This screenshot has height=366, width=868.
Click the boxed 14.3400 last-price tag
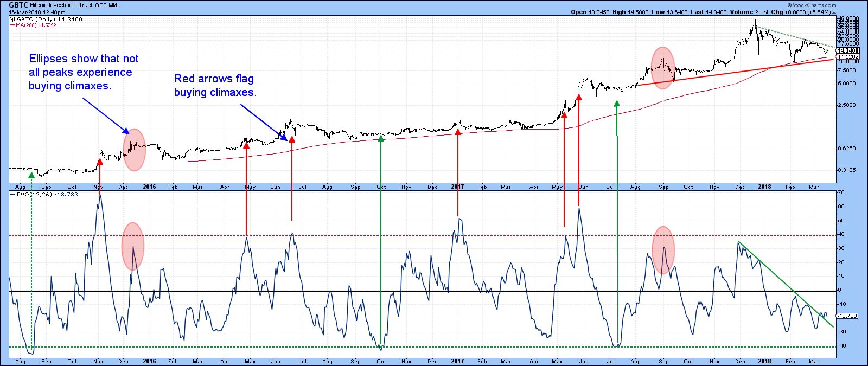[x=848, y=50]
